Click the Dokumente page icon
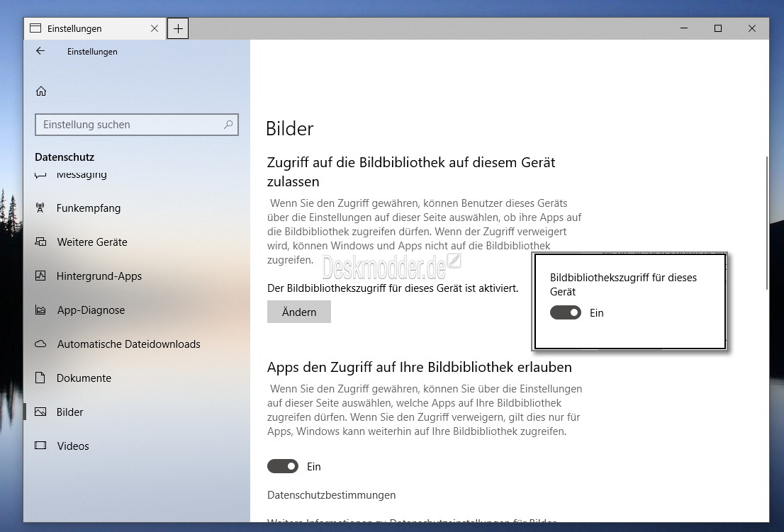Image resolution: width=784 pixels, height=532 pixels. [x=40, y=378]
